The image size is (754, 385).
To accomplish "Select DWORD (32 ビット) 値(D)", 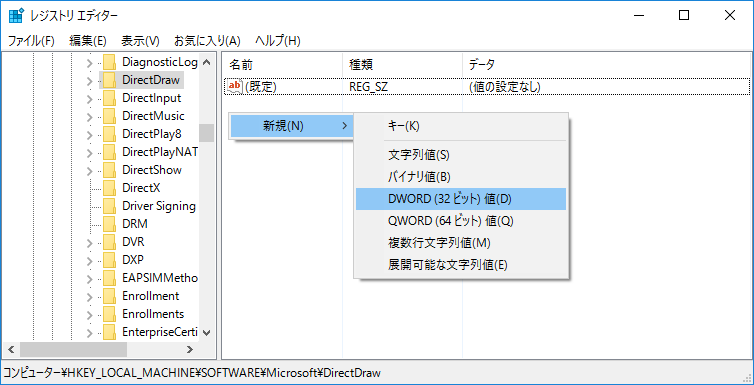I will pos(461,199).
